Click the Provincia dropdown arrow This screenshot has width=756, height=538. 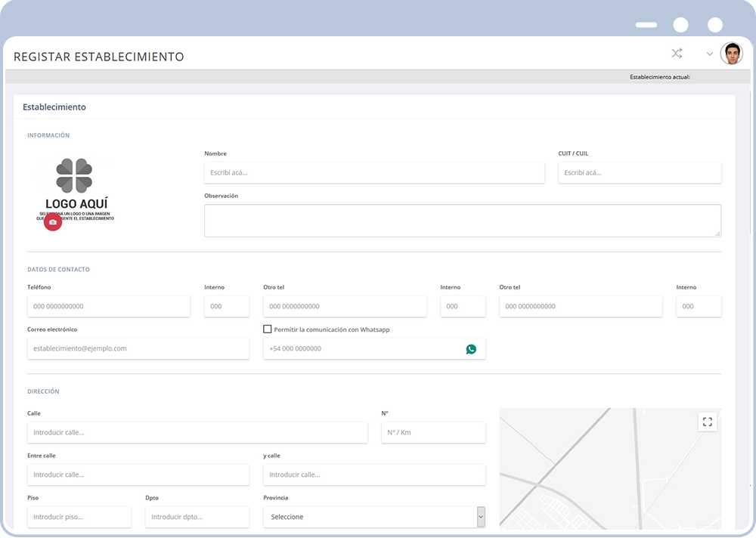pyautogui.click(x=480, y=517)
